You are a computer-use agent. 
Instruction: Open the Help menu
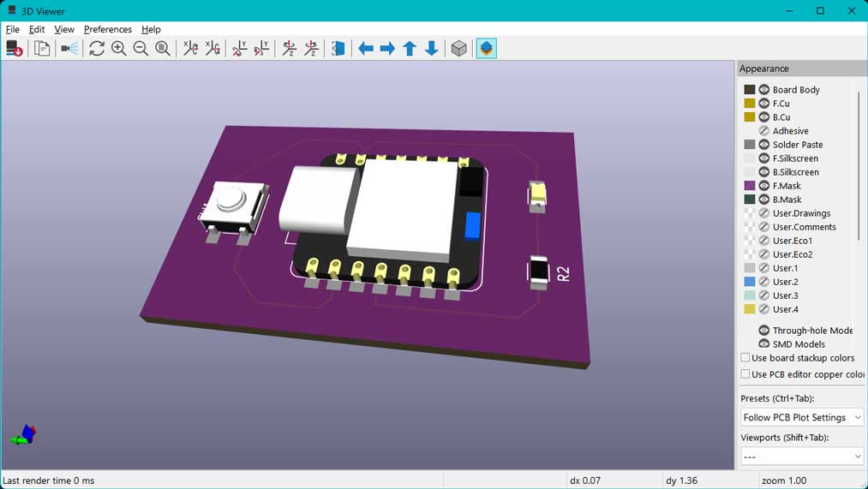click(151, 29)
